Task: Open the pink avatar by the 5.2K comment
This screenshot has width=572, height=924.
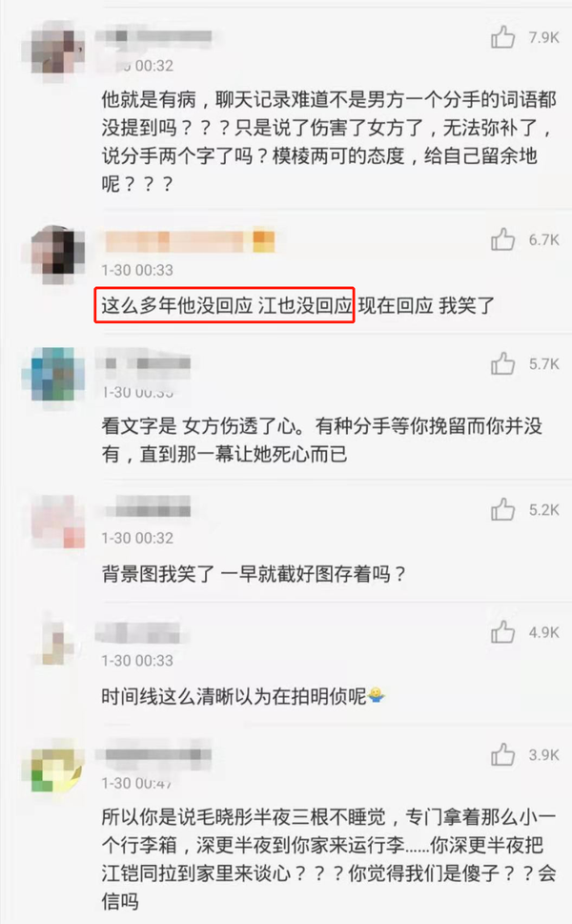Action: tap(54, 522)
